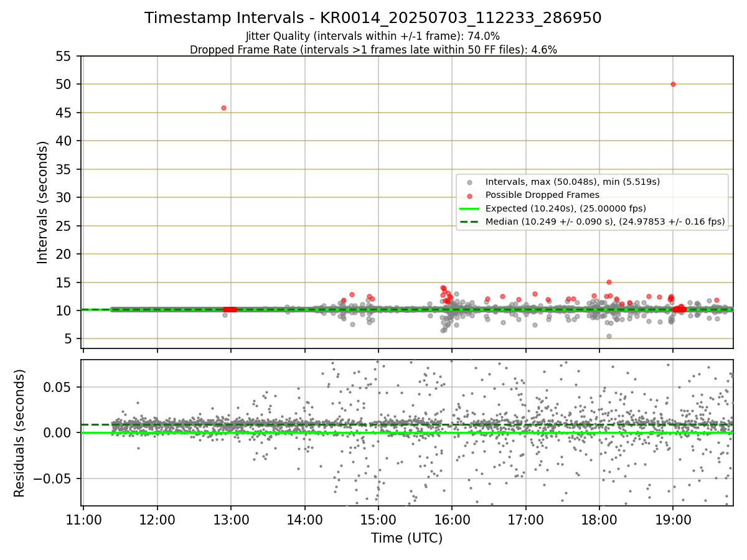The width and height of the screenshot is (747, 560).
Task: Click the '55' tick on the intervals axis
Action: pyautogui.click(x=65, y=56)
